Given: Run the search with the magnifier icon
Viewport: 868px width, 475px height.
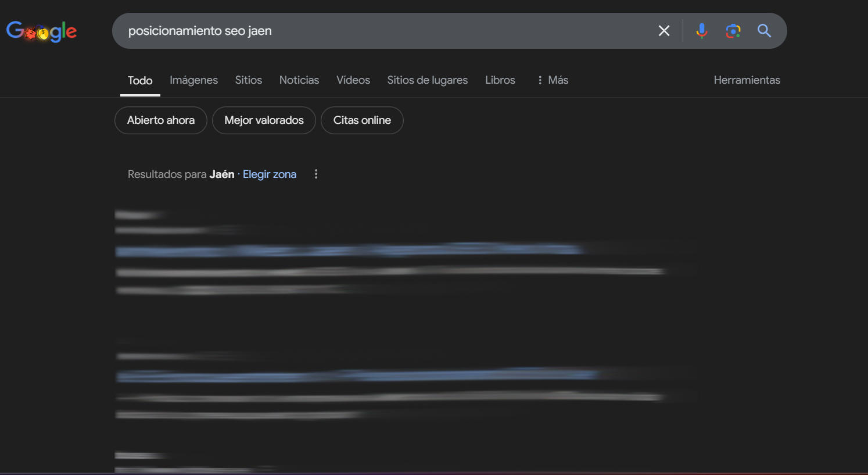Looking at the screenshot, I should click(764, 31).
